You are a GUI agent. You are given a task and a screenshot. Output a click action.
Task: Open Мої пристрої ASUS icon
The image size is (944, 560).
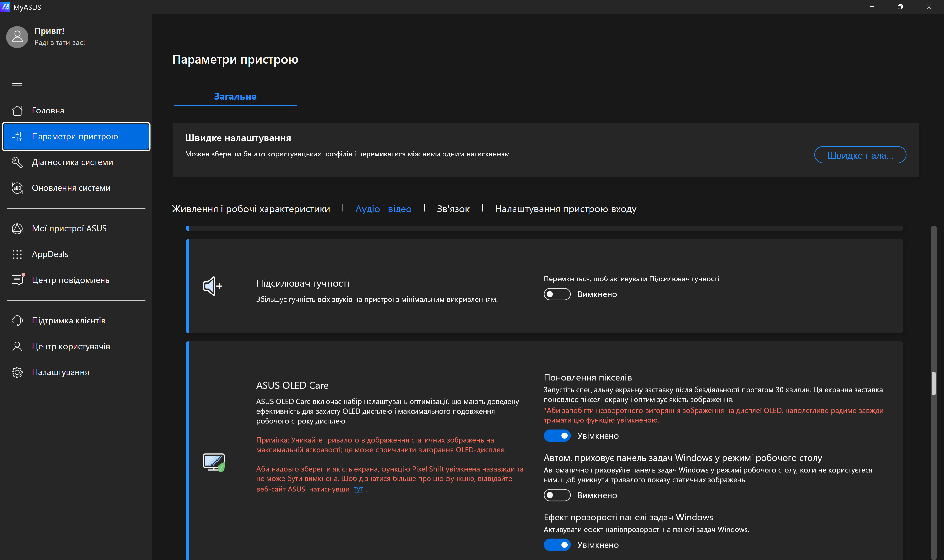coord(17,228)
